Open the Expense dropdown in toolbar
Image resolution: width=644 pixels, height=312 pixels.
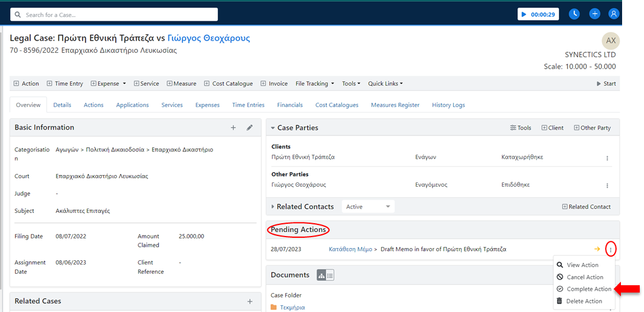point(108,84)
